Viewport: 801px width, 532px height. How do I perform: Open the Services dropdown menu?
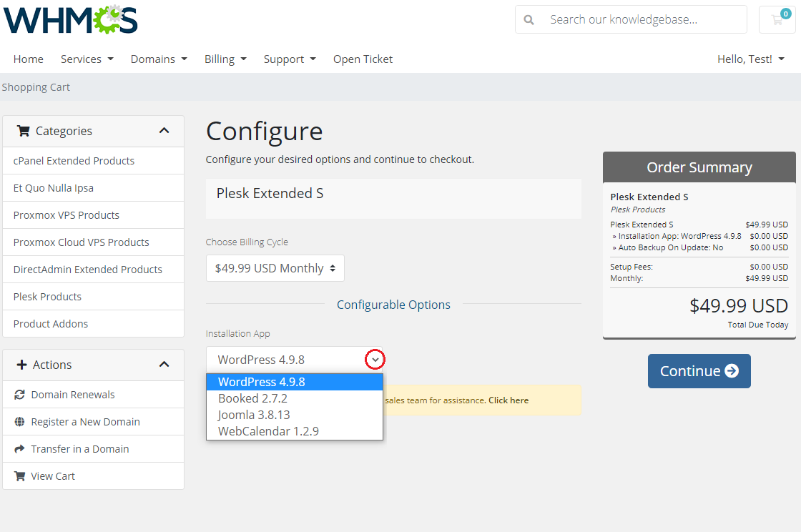click(x=87, y=59)
